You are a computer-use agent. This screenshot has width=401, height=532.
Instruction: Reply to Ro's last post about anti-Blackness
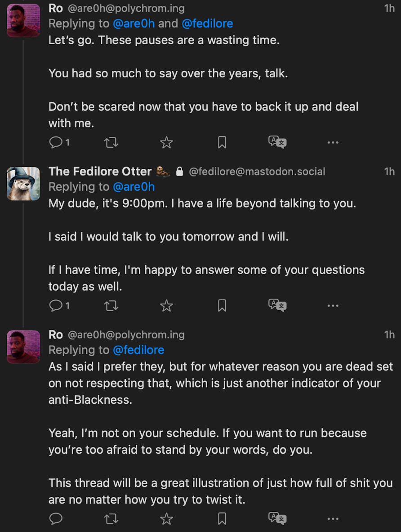click(x=56, y=518)
